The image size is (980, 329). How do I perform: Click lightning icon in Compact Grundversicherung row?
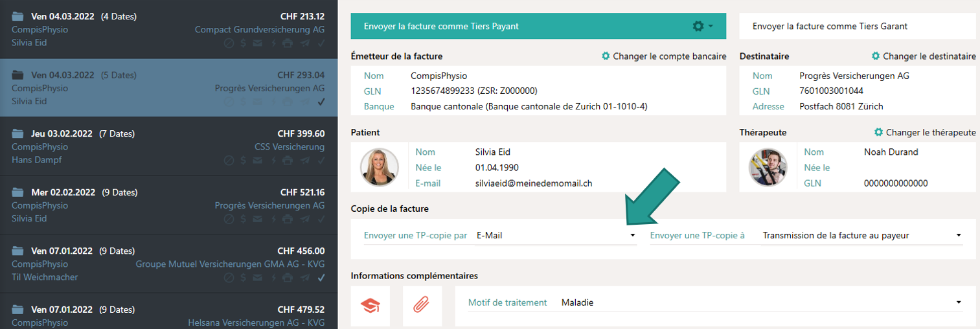(x=273, y=43)
